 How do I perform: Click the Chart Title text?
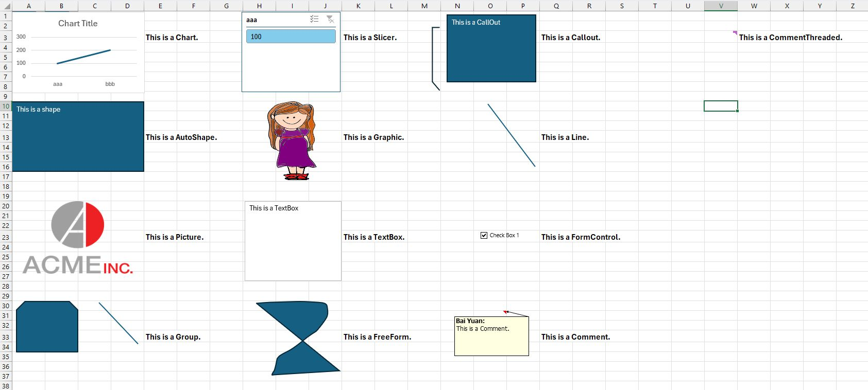click(x=78, y=23)
